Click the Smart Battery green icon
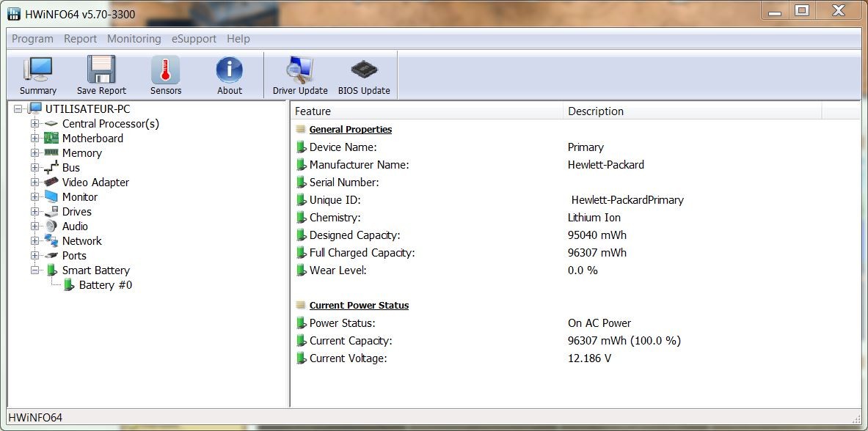 (51, 270)
